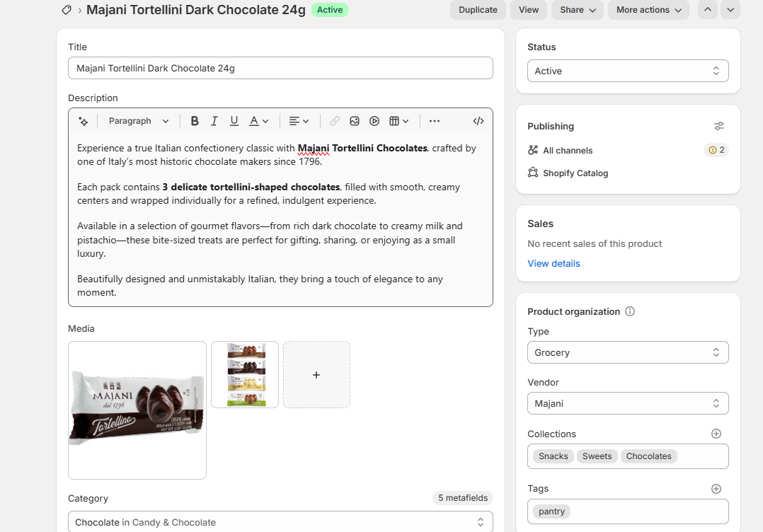Click the pantry tag chip

tap(552, 511)
